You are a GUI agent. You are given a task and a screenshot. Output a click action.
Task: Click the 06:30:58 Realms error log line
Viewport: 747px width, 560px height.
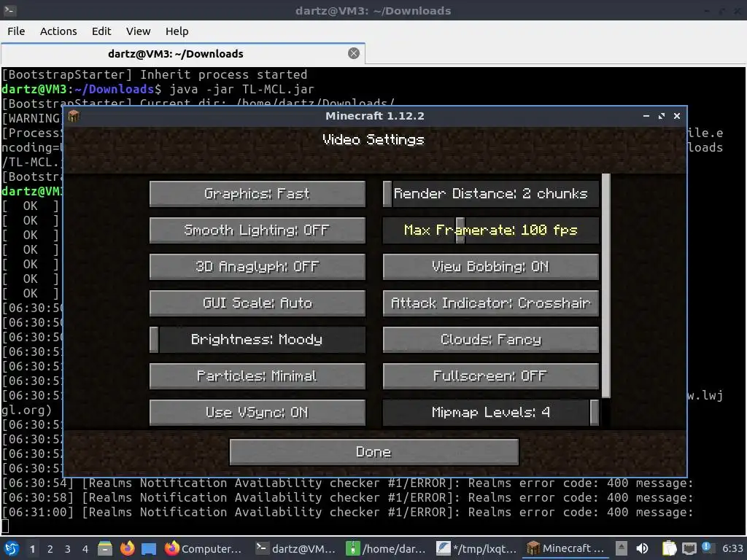[x=347, y=497]
